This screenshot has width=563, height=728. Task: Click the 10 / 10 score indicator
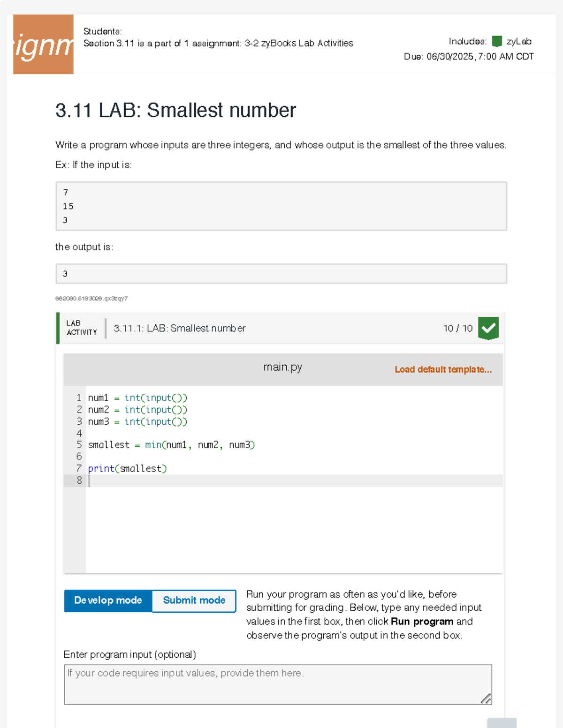457,328
